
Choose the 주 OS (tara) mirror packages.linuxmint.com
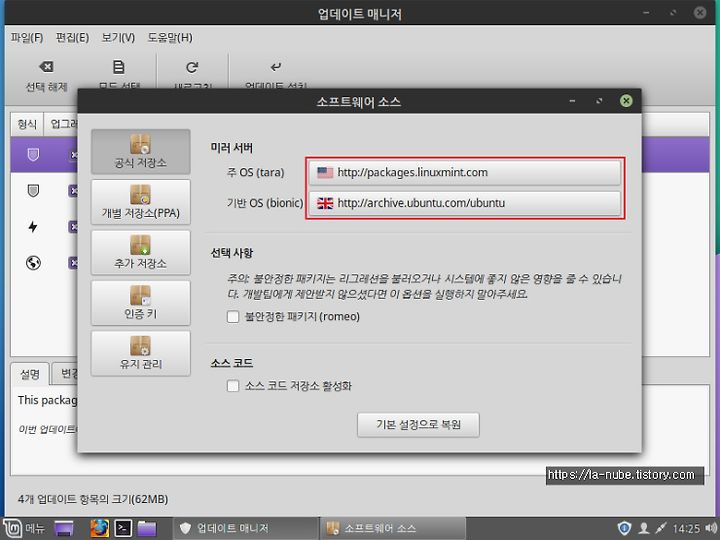click(x=464, y=173)
